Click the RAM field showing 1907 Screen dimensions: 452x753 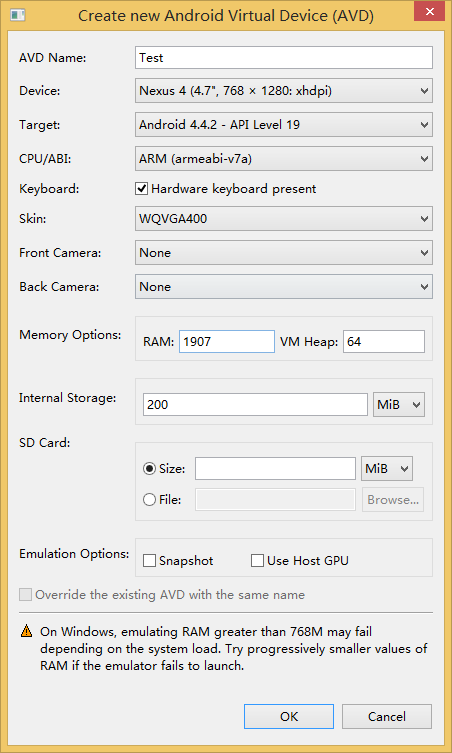tap(227, 341)
